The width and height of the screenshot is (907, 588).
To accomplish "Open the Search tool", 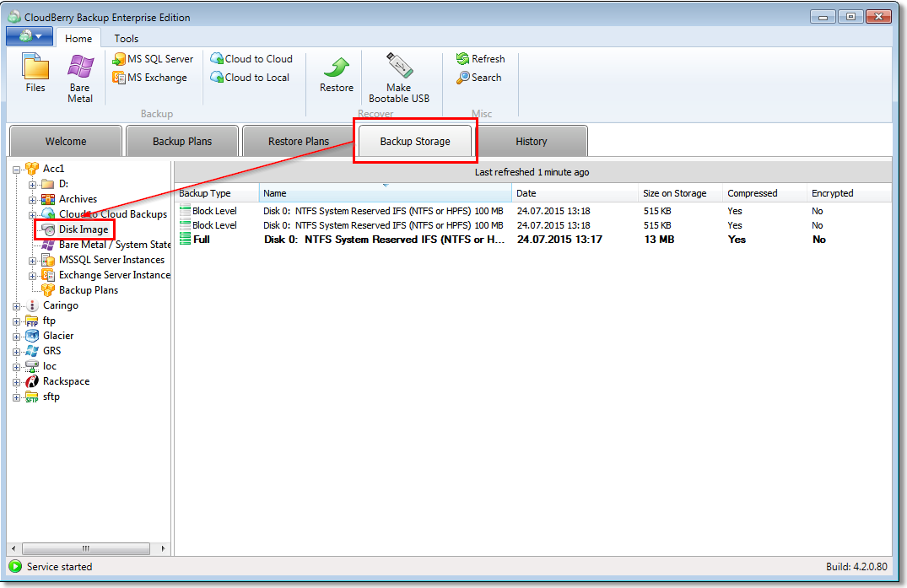I will 479,78.
